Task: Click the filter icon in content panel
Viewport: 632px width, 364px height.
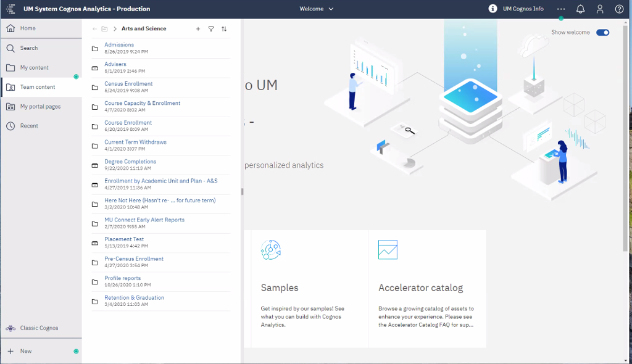Action: click(211, 29)
